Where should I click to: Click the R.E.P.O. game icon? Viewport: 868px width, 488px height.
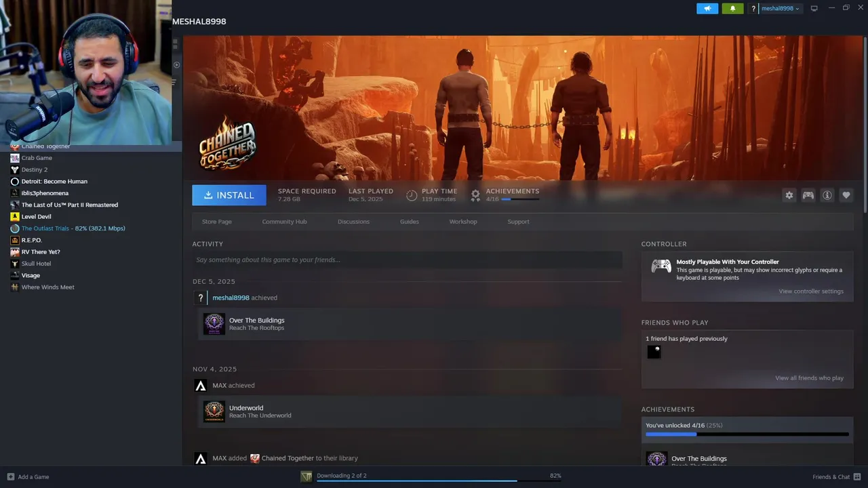coord(15,240)
